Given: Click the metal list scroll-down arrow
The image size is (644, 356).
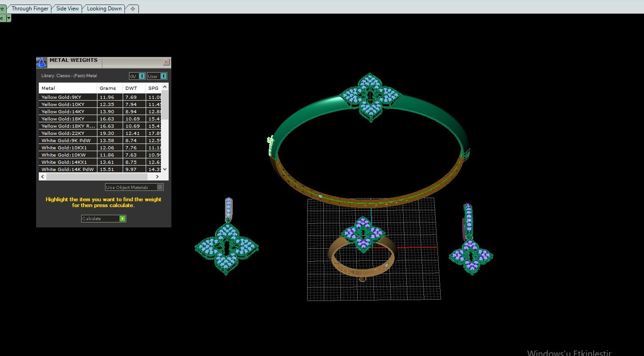Looking at the screenshot, I should point(165,169).
